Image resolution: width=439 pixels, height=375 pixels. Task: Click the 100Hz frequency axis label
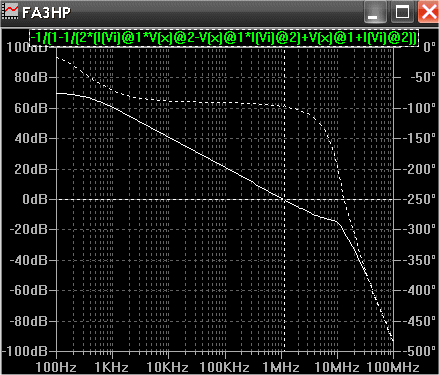pos(56,367)
